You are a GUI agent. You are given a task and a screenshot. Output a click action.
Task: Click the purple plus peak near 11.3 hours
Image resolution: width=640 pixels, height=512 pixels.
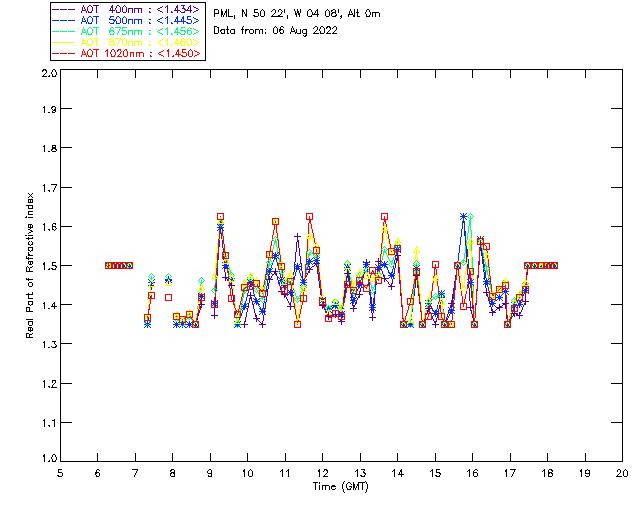[297, 236]
